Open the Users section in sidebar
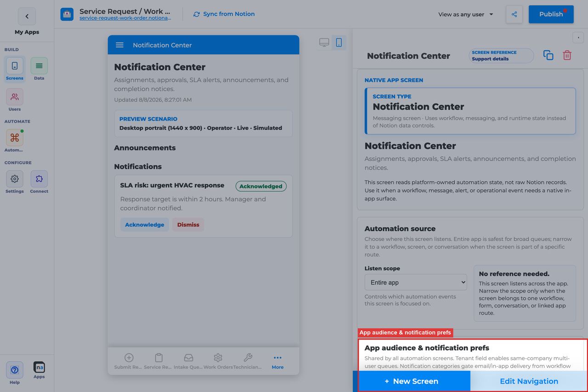588x392 pixels. tap(15, 100)
